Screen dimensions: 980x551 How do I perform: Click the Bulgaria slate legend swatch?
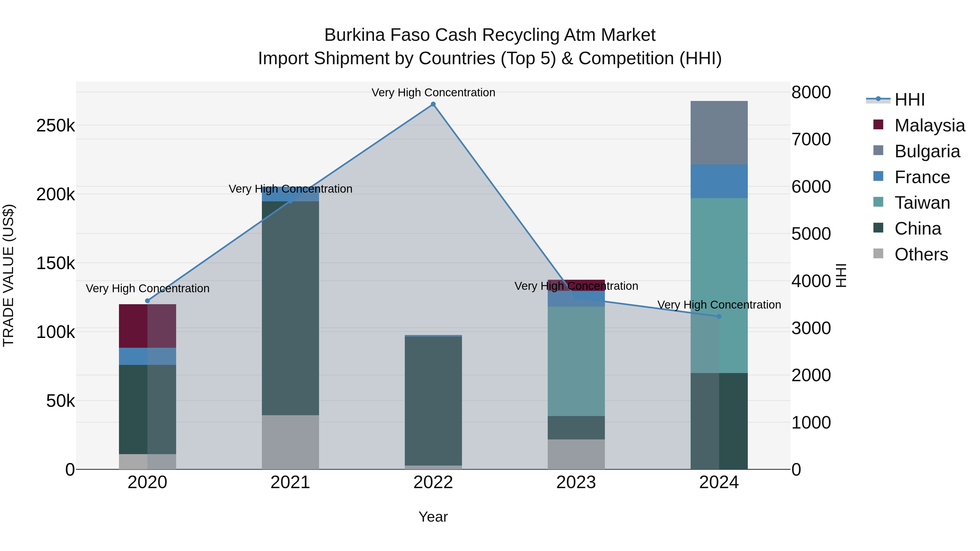click(878, 150)
